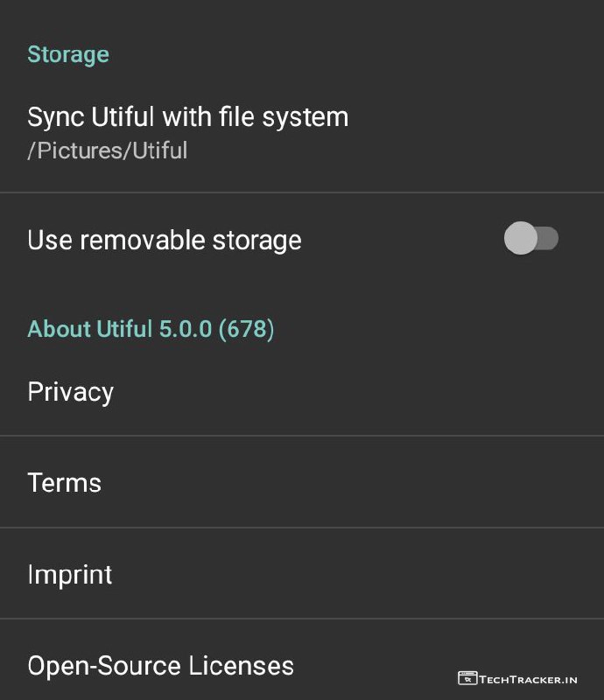Click the /Pictures/Utiful folder path
The image size is (604, 700).
click(x=107, y=150)
